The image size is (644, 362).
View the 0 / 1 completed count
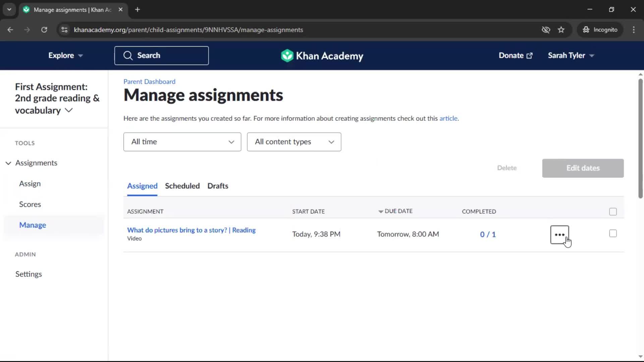(x=488, y=234)
